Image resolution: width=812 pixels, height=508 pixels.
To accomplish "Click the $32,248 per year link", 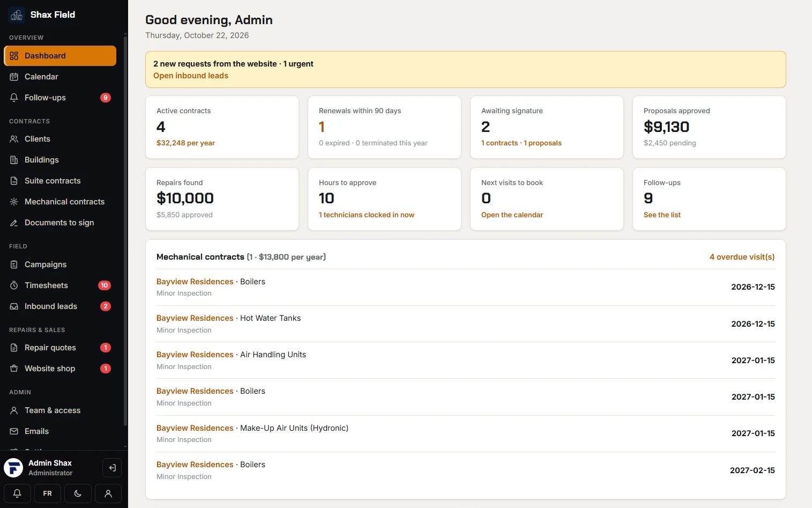I will point(185,143).
